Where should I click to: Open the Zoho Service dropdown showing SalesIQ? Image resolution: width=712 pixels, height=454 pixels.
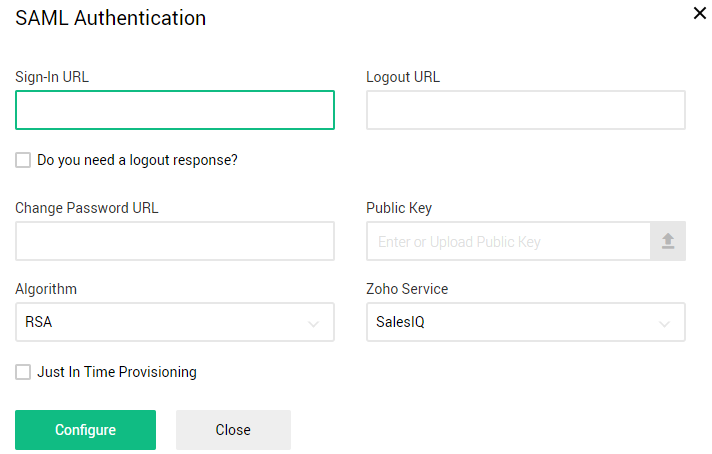(x=526, y=322)
